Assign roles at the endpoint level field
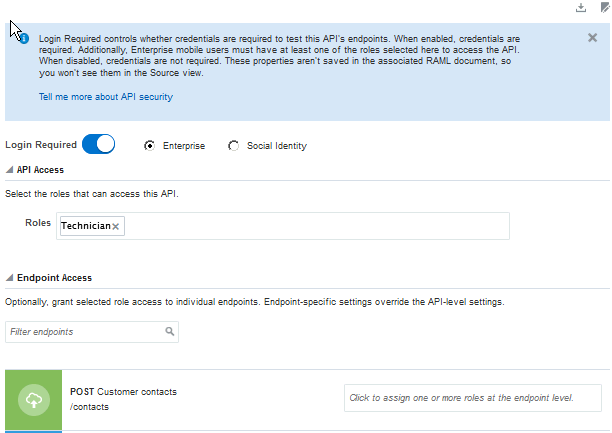Viewport: 612px width, 433px height. 472,398
